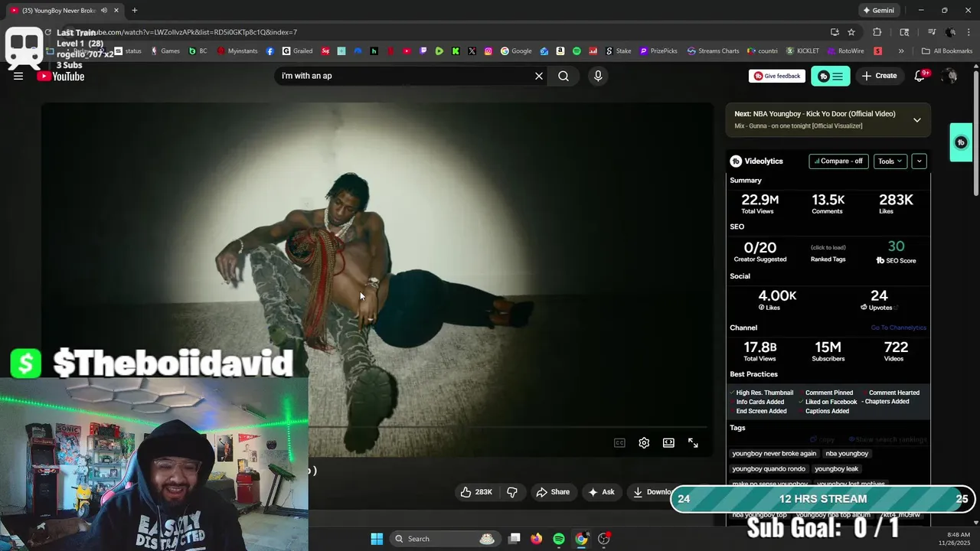This screenshot has width=980, height=551.
Task: Open the Give feedback button
Action: (777, 76)
